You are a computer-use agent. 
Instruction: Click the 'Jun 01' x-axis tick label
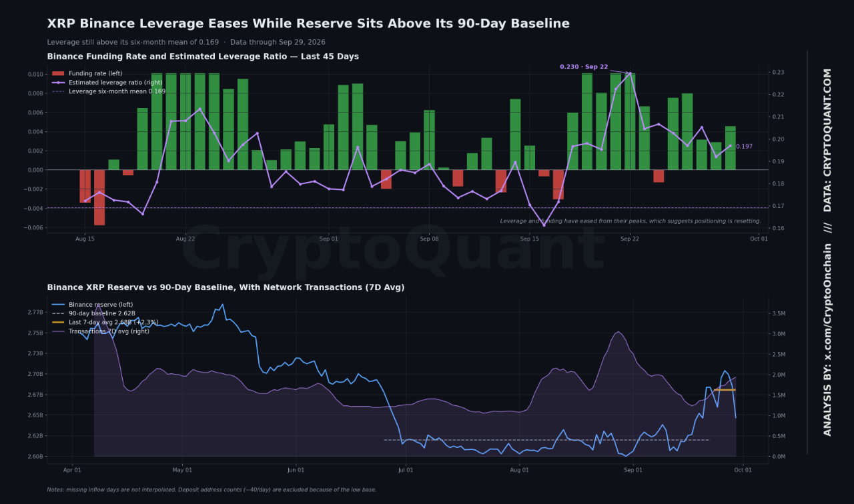[296, 470]
